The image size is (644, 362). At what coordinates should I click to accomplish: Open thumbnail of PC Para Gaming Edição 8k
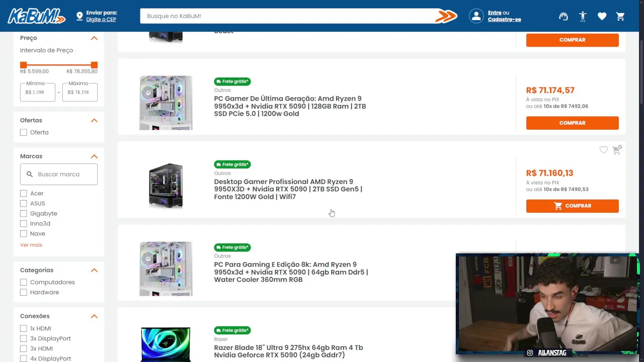click(x=166, y=268)
